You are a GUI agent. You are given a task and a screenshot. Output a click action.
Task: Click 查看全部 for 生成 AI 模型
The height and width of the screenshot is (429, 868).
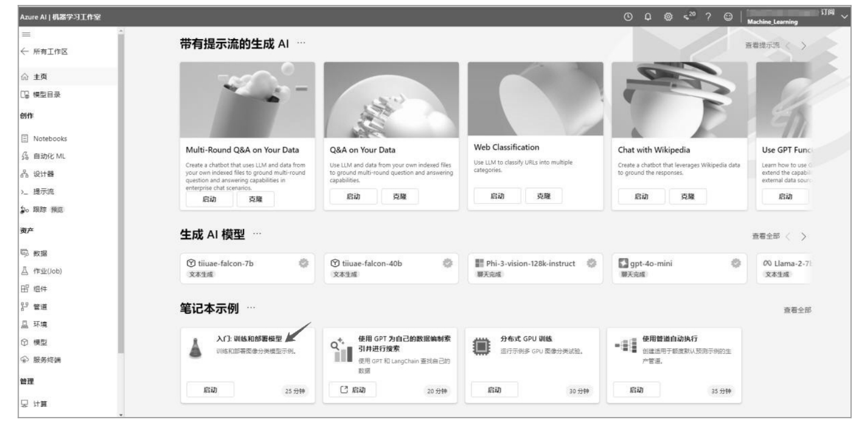(766, 236)
